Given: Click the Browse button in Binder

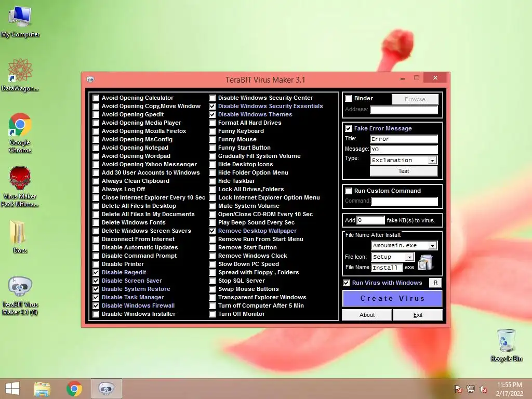Looking at the screenshot, I should tap(415, 99).
